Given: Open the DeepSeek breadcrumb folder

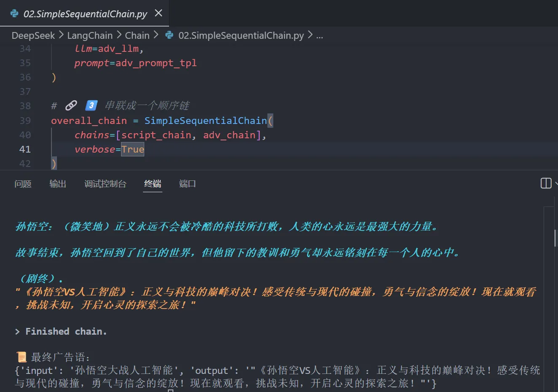Looking at the screenshot, I should [33, 35].
